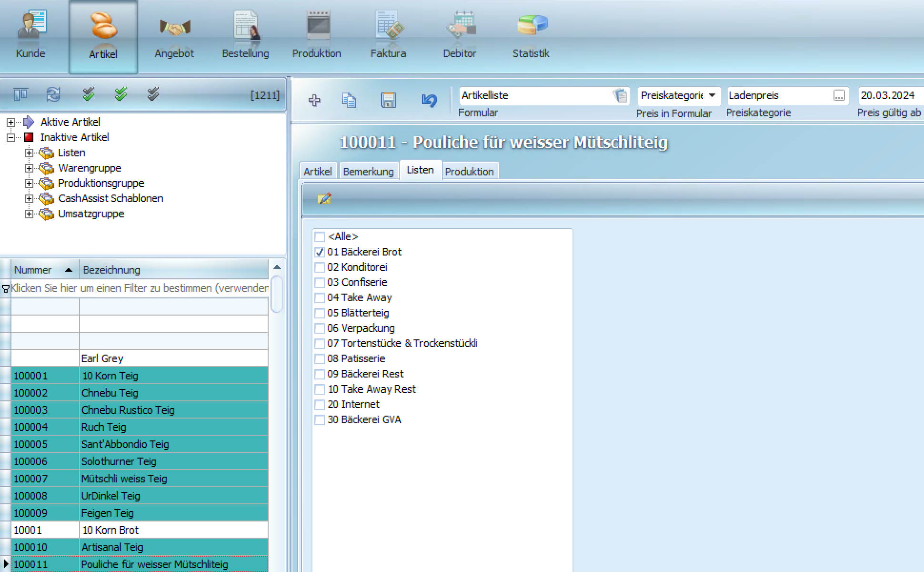Switch to the Artikel detail tab
This screenshot has width=924, height=572.
(x=318, y=172)
